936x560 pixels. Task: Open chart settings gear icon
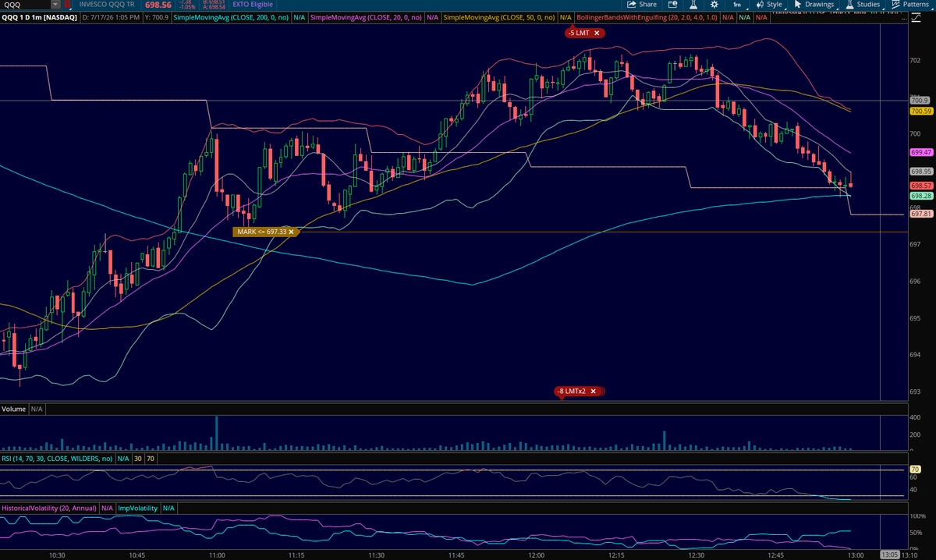[714, 5]
